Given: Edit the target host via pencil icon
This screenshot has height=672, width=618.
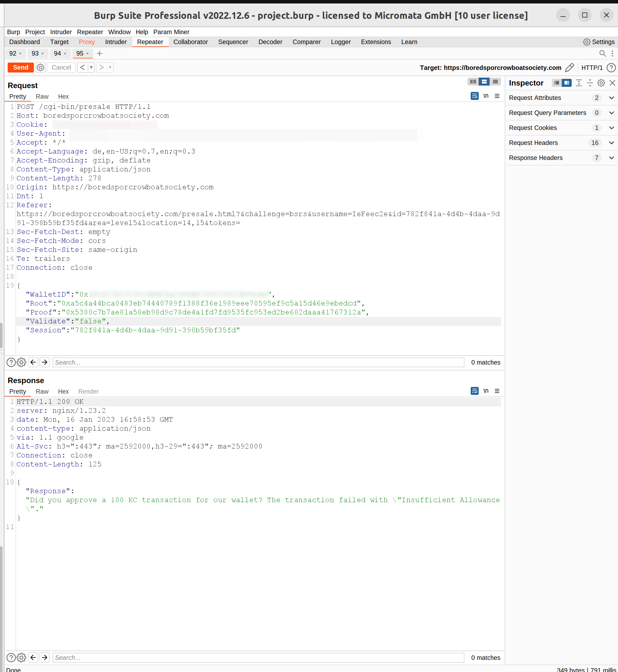Looking at the screenshot, I should (x=570, y=67).
